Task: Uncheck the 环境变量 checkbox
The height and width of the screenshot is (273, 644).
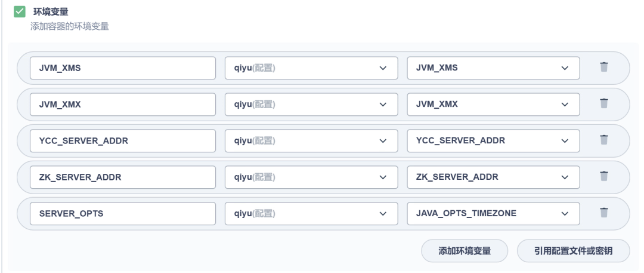Action: pyautogui.click(x=19, y=11)
